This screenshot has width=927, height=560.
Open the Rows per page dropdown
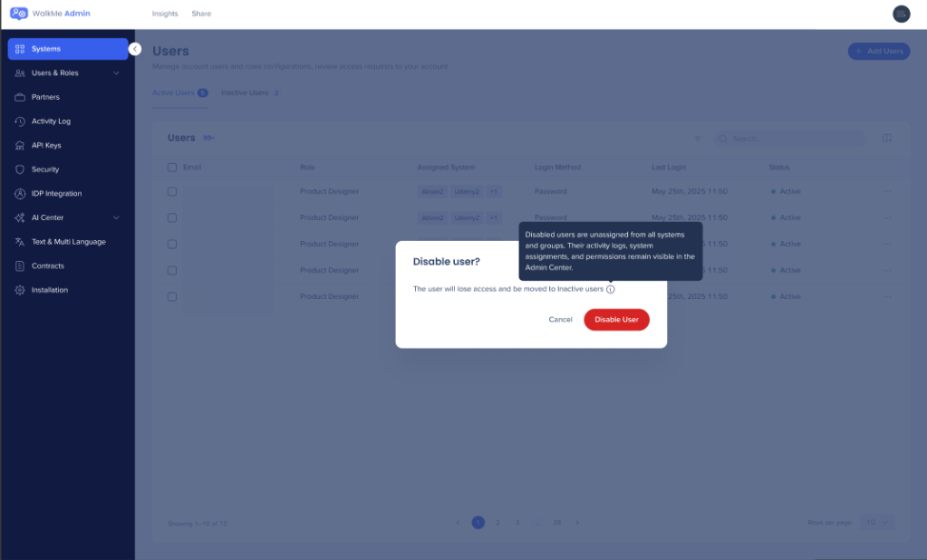tap(876, 523)
